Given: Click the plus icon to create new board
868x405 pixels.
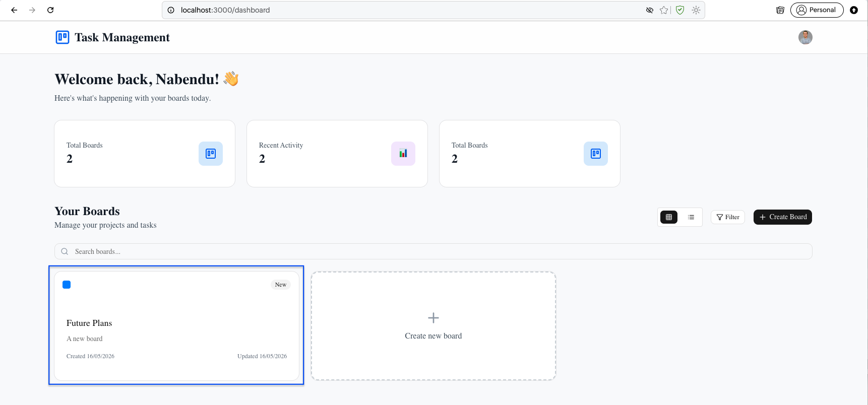Looking at the screenshot, I should 433,318.
